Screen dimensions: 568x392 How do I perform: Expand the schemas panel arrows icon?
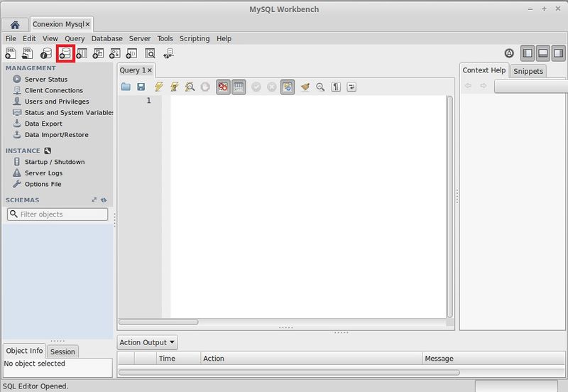(x=94, y=200)
